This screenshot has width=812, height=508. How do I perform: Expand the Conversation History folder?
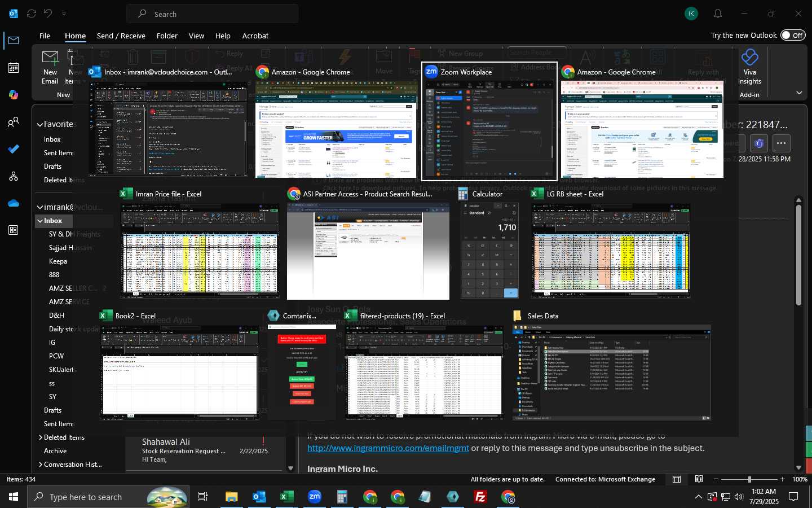point(41,465)
